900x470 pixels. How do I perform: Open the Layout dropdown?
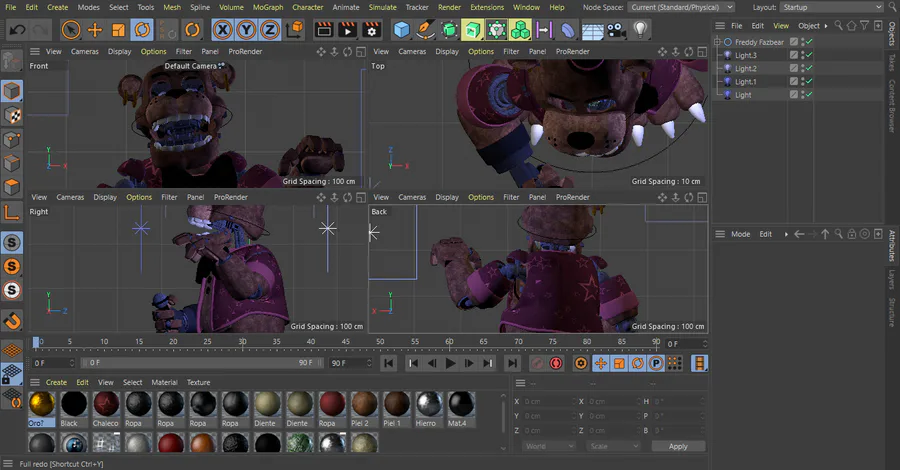coord(831,7)
